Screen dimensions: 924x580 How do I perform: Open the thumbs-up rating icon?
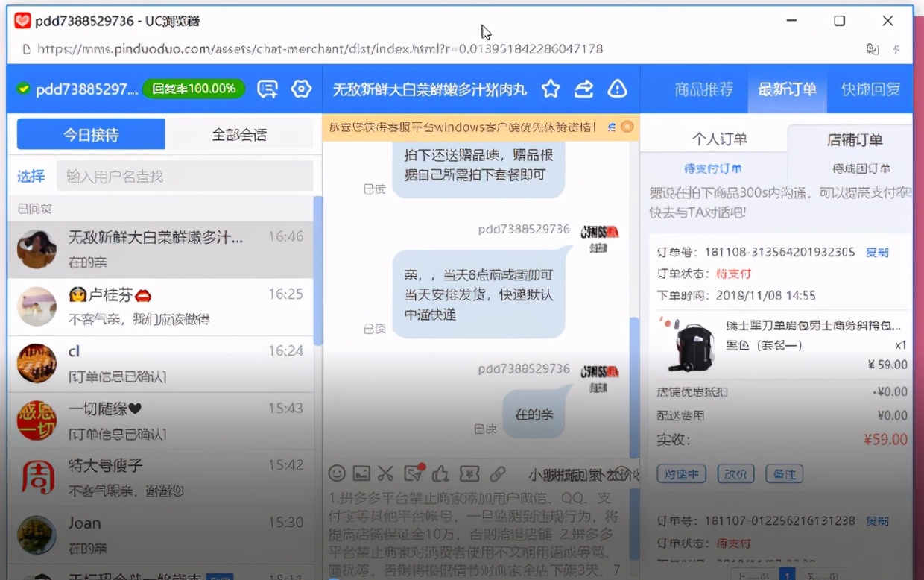pos(440,473)
